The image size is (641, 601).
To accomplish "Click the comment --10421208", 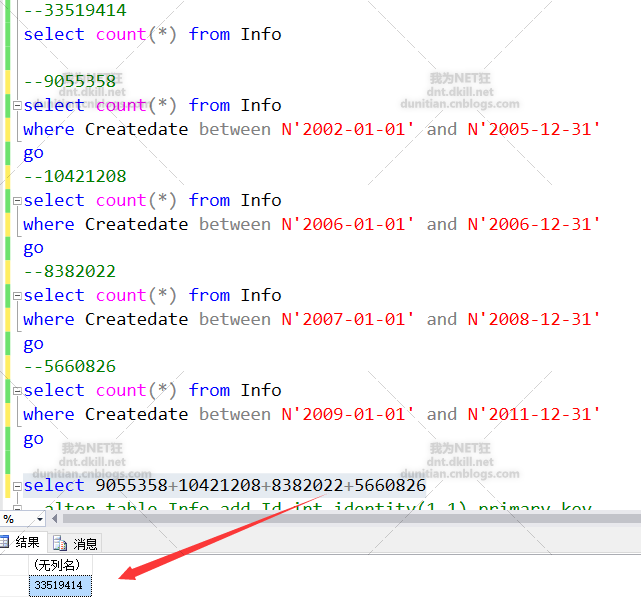I will coord(75,176).
